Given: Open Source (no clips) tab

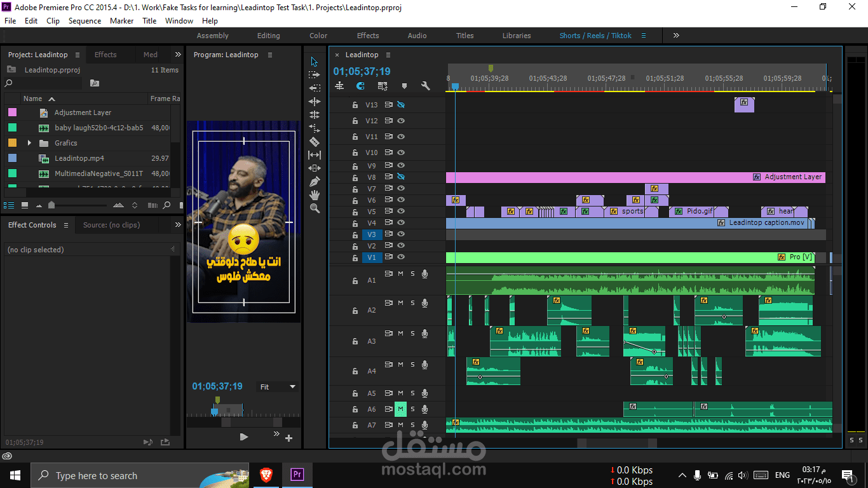Looking at the screenshot, I should 111,225.
